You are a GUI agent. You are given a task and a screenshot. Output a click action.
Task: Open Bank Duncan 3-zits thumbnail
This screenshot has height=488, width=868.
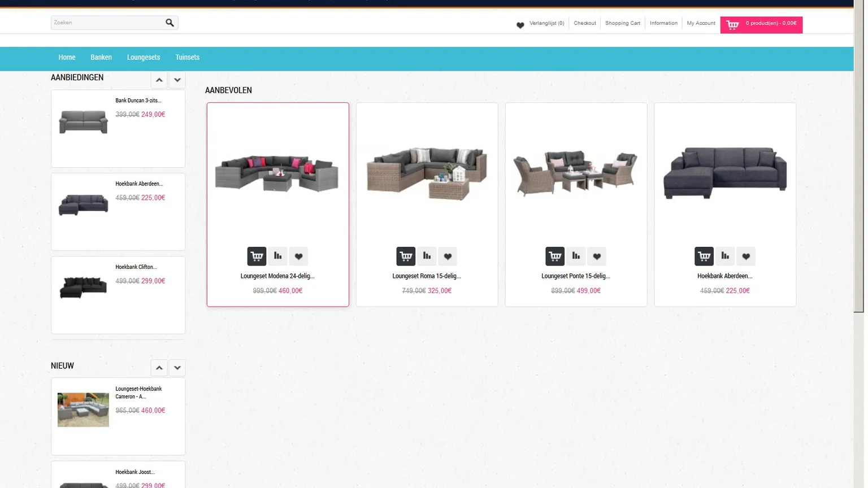tap(83, 122)
